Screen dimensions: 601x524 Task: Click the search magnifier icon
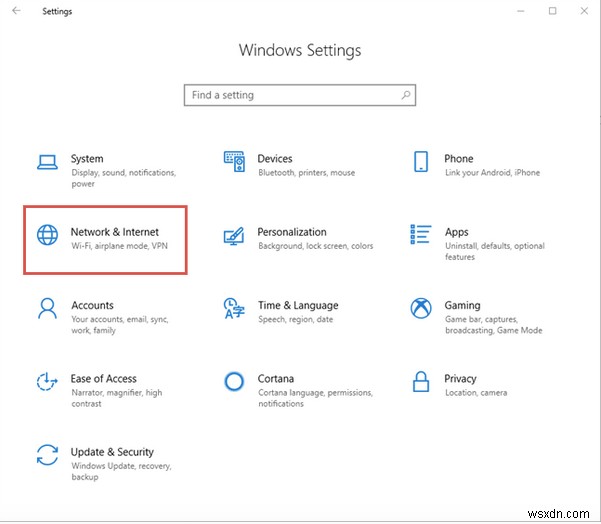[406, 95]
